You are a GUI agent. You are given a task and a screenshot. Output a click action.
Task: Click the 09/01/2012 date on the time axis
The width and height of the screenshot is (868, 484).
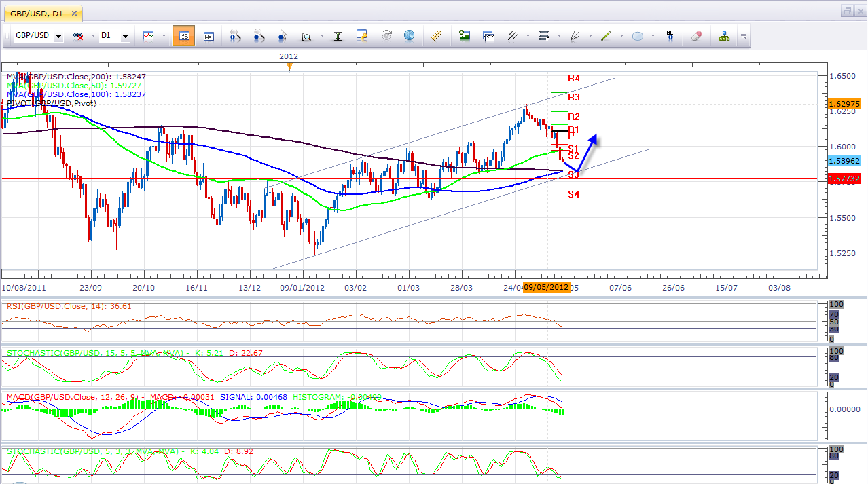tap(302, 288)
